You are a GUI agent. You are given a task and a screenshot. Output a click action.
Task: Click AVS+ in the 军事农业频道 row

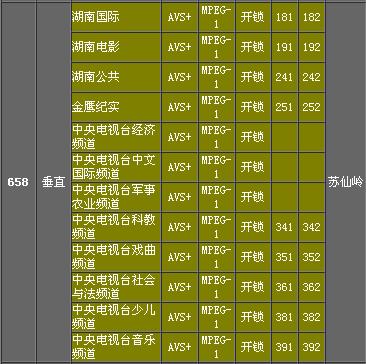pyautogui.click(x=180, y=197)
